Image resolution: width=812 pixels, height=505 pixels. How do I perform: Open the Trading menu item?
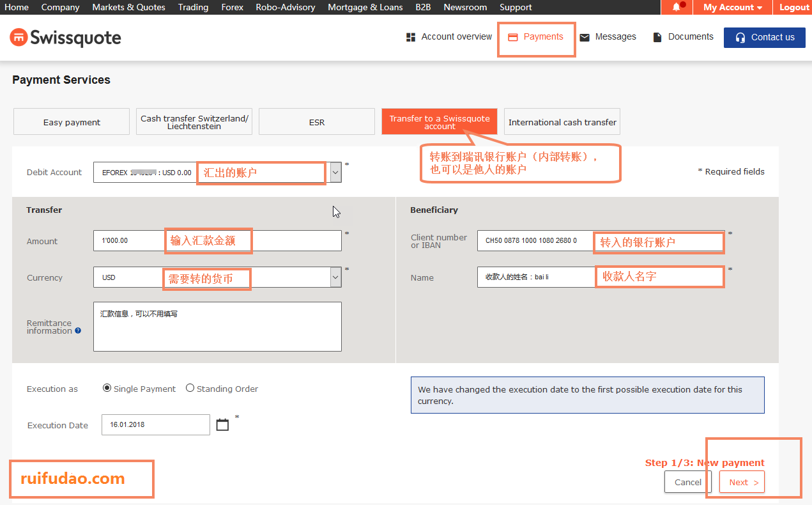click(193, 7)
